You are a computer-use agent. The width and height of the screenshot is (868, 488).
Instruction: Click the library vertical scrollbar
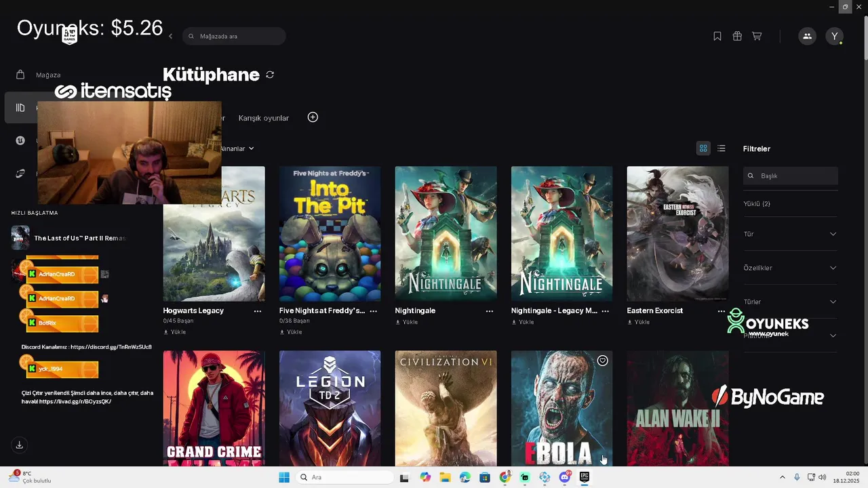click(865, 37)
